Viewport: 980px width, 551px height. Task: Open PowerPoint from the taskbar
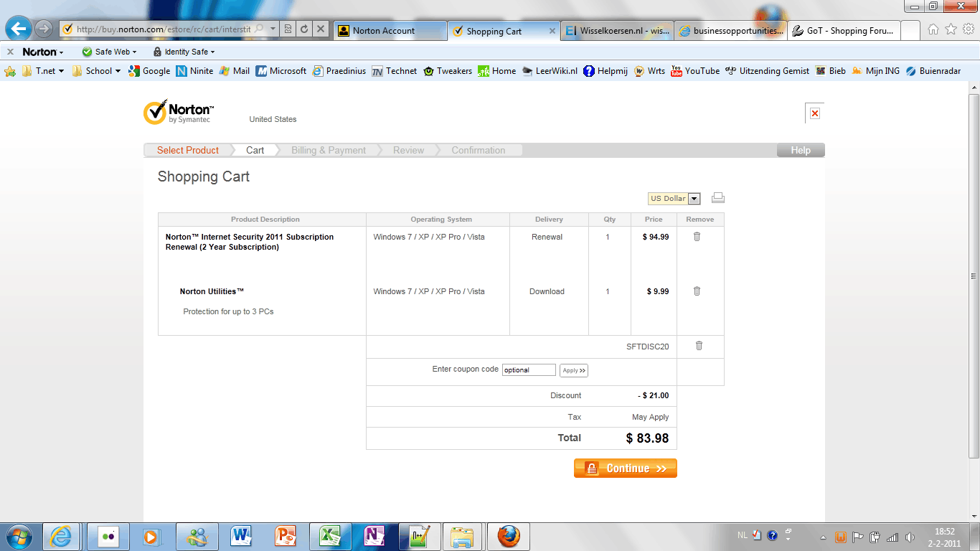[x=286, y=536]
